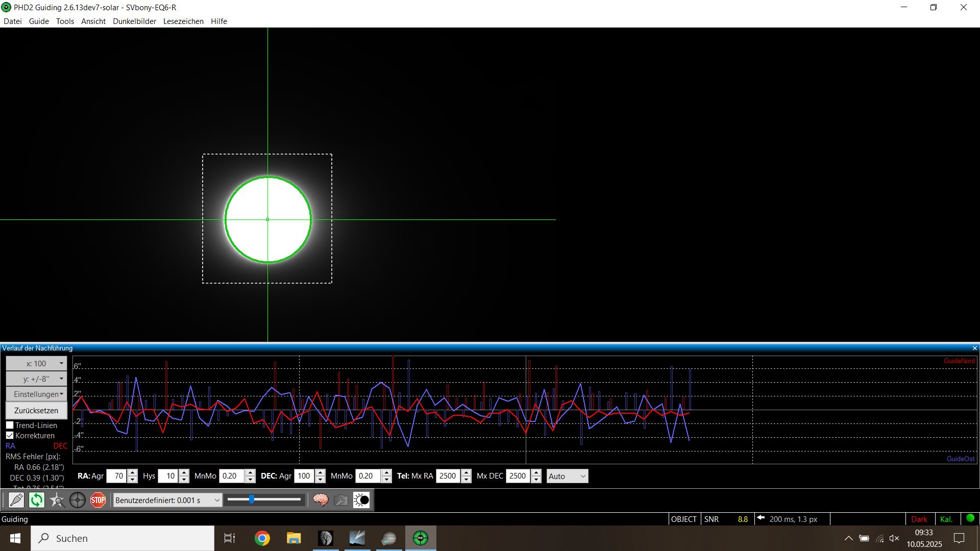Click the Windows search box Suchen
Viewport: 980px width, 551px height.
pyautogui.click(x=122, y=538)
